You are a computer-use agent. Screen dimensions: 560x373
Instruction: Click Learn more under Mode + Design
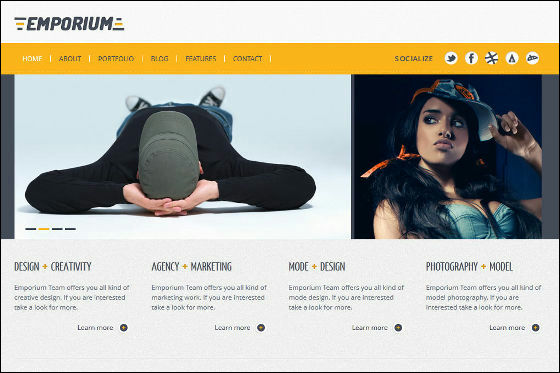370,328
